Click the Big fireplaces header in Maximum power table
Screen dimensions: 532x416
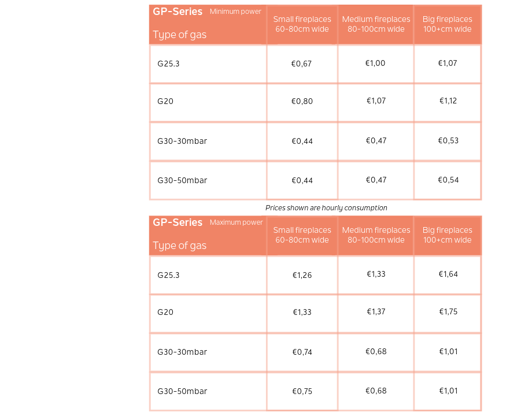tap(447, 235)
